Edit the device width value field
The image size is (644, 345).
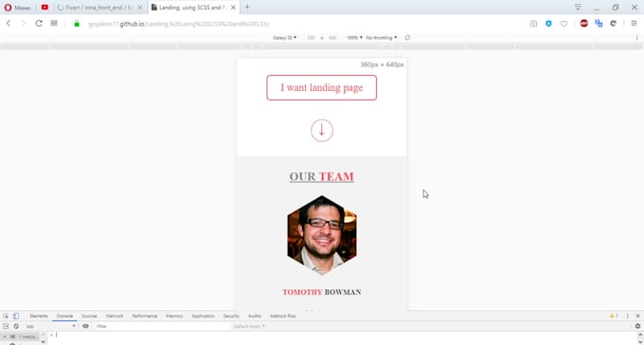tap(311, 37)
